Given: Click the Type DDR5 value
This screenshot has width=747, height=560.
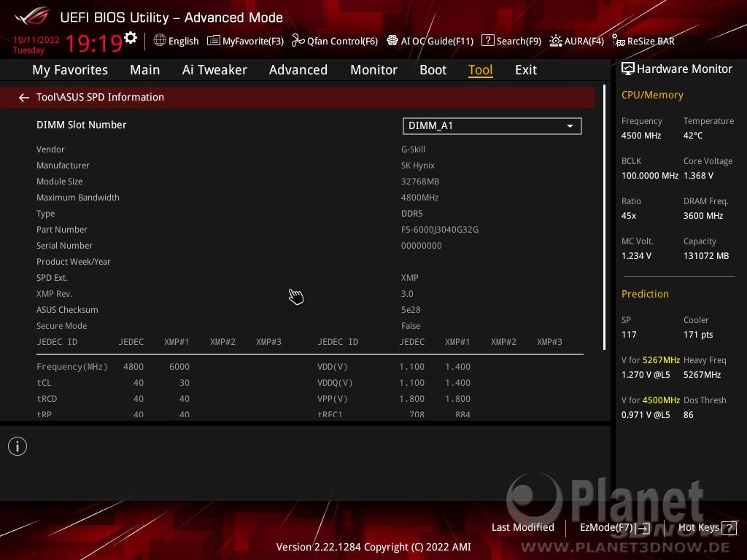Looking at the screenshot, I should click(x=412, y=214).
